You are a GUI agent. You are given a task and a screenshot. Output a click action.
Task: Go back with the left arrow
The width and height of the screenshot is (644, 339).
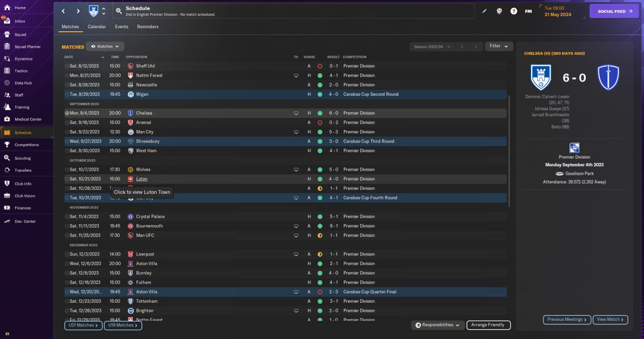click(63, 11)
